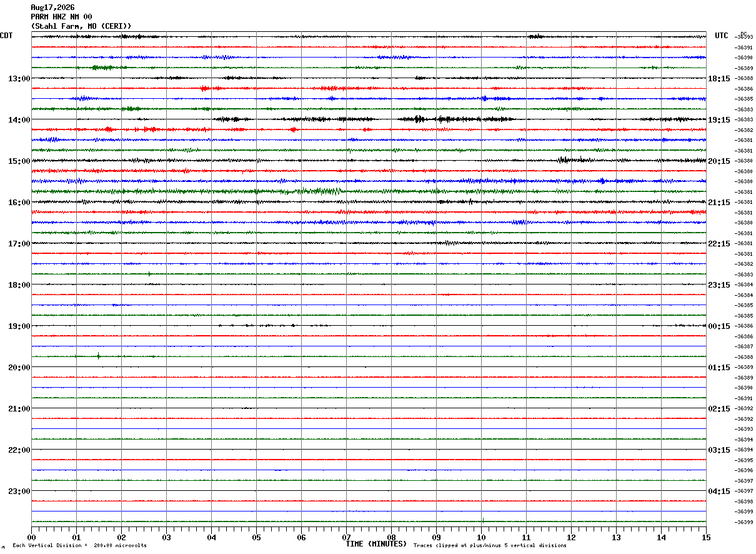Select the PARM HNZ NM 00 station label

tap(61, 17)
